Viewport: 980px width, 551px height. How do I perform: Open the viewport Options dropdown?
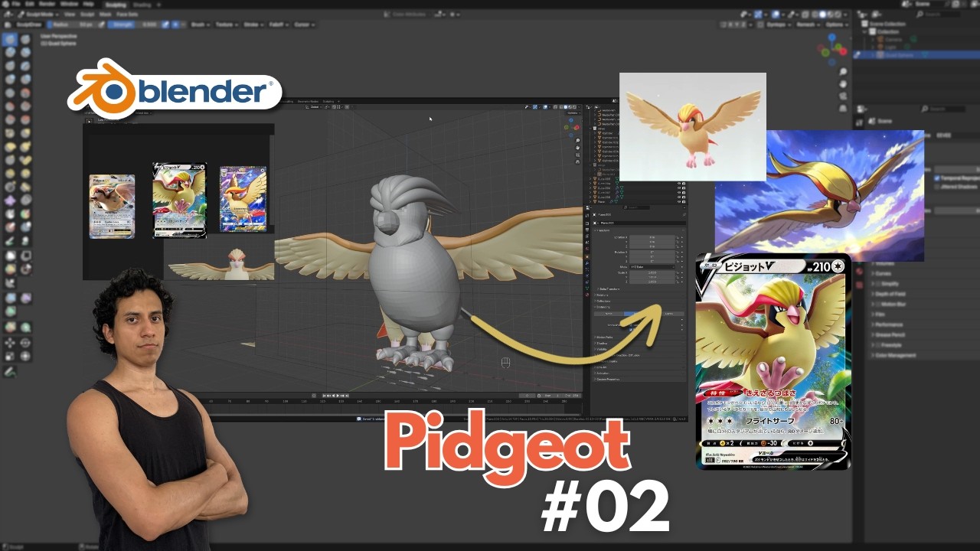835,24
